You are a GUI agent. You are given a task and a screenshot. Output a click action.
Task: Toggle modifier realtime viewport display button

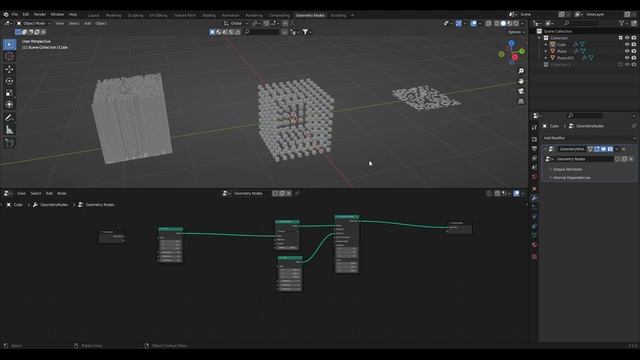click(603, 149)
